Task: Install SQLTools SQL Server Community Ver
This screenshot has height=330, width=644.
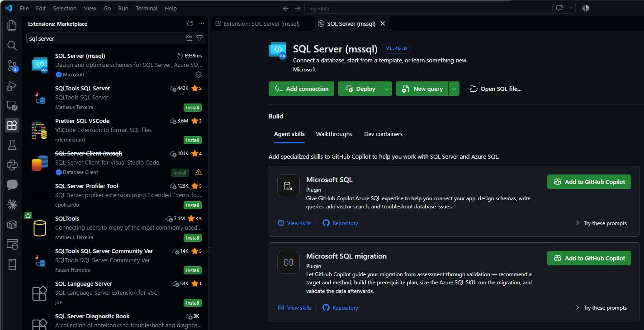Action: pos(193,270)
